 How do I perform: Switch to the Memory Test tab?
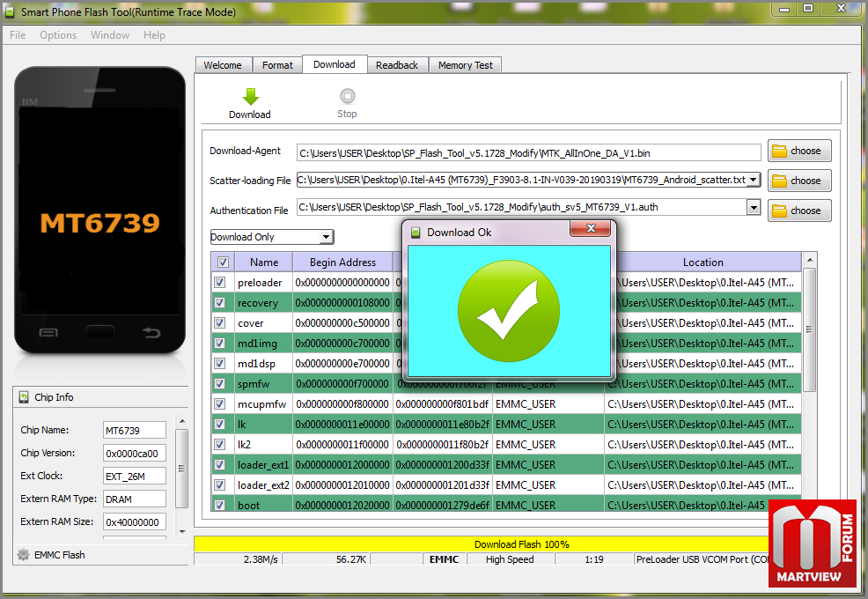tap(465, 65)
